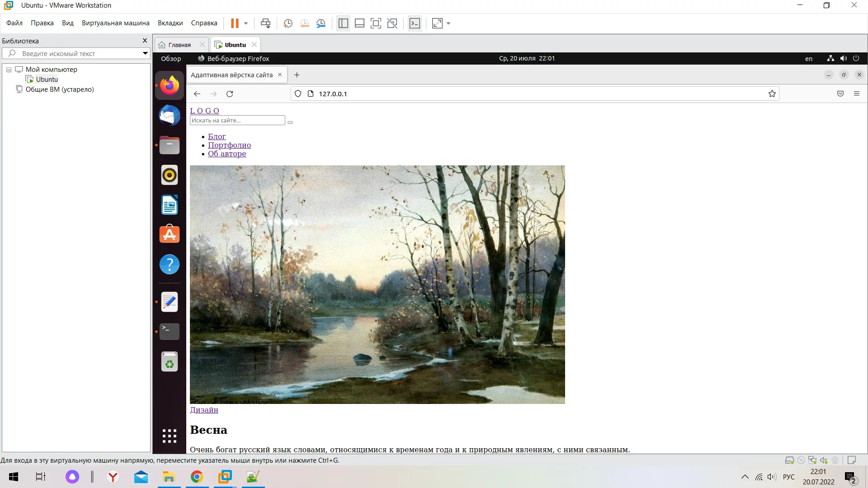The width and height of the screenshot is (868, 488).
Task: Open the Вкладки menu
Action: pos(170,23)
